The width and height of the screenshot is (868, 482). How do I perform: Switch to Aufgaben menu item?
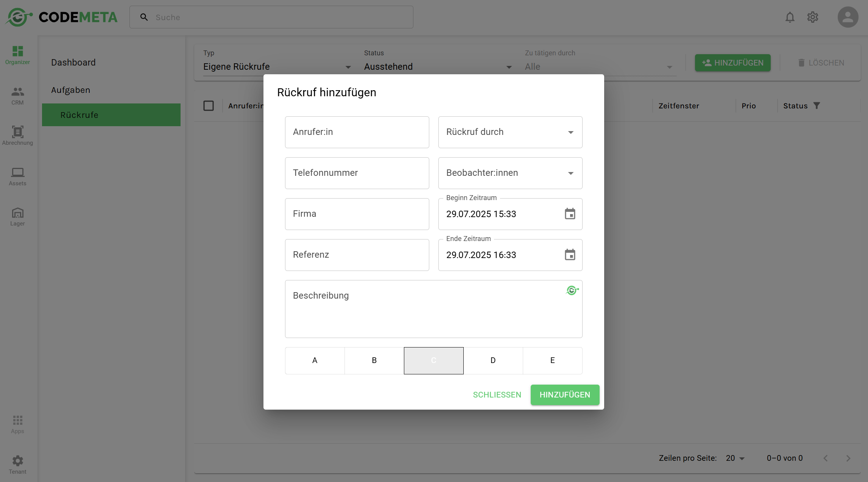pos(71,90)
